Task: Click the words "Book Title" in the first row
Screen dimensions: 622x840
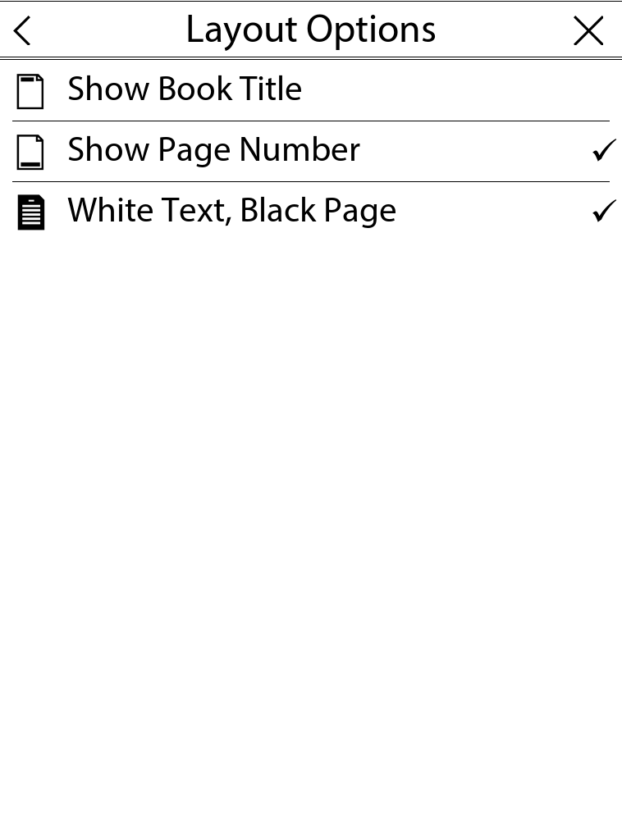Action: 230,89
